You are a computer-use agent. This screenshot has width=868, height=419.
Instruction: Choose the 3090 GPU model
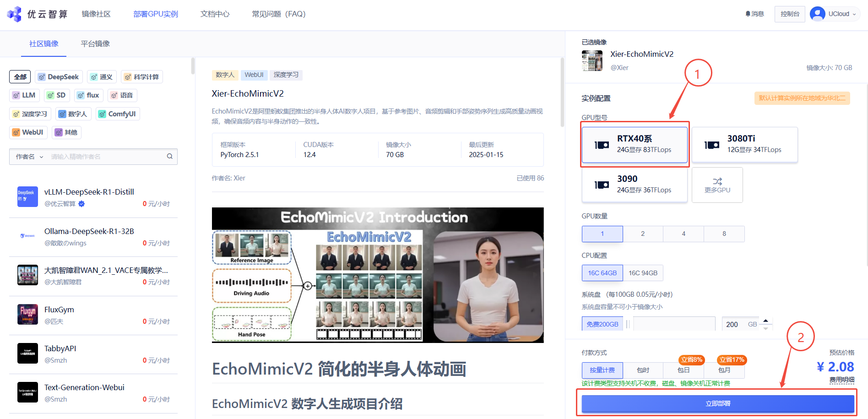pyautogui.click(x=635, y=185)
